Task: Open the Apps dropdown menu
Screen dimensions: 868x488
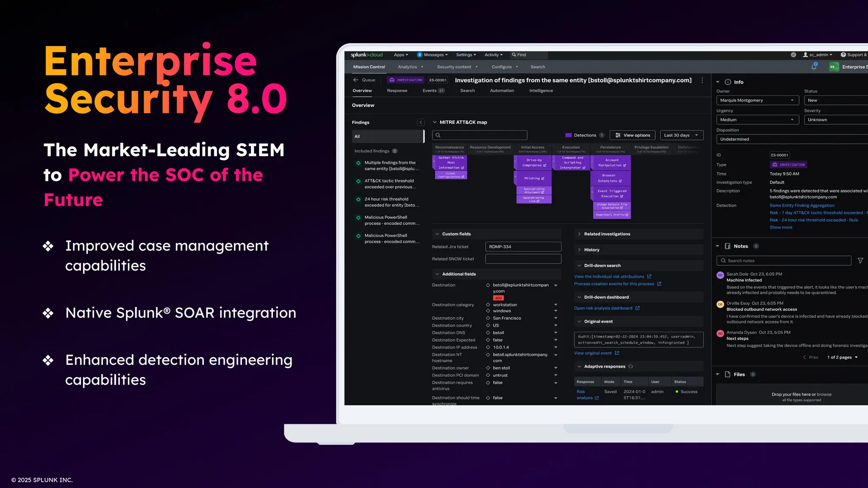Action: point(401,55)
